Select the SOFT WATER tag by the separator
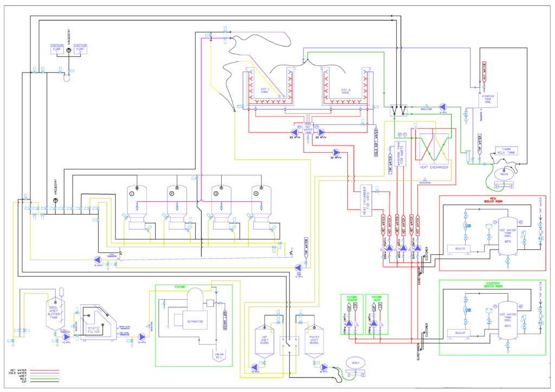 pyautogui.click(x=224, y=320)
